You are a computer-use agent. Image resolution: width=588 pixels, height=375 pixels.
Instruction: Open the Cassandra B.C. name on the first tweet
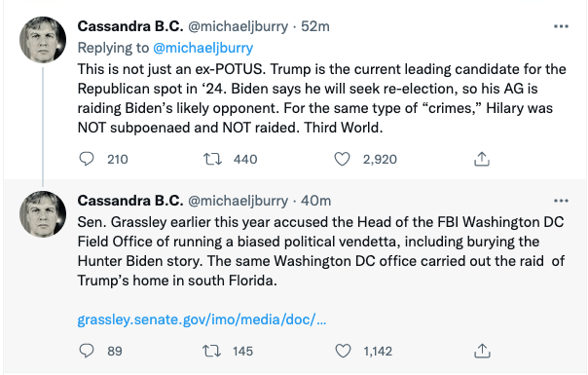point(130,26)
